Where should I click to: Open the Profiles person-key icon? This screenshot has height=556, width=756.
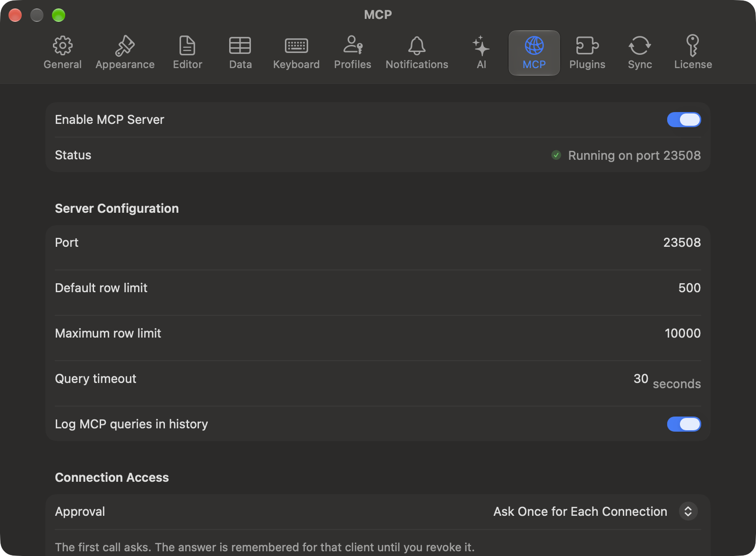click(x=352, y=45)
